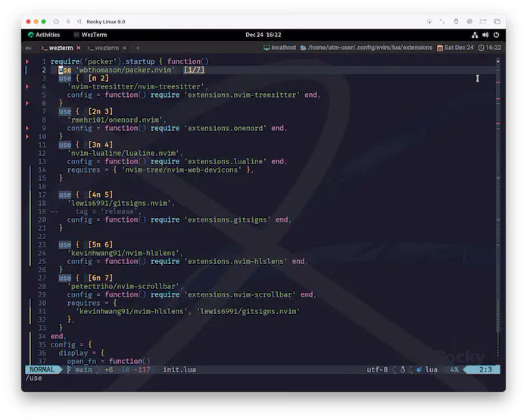Click the [1/7] search count indicator
The width and height of the screenshot is (527, 420).
(x=194, y=70)
